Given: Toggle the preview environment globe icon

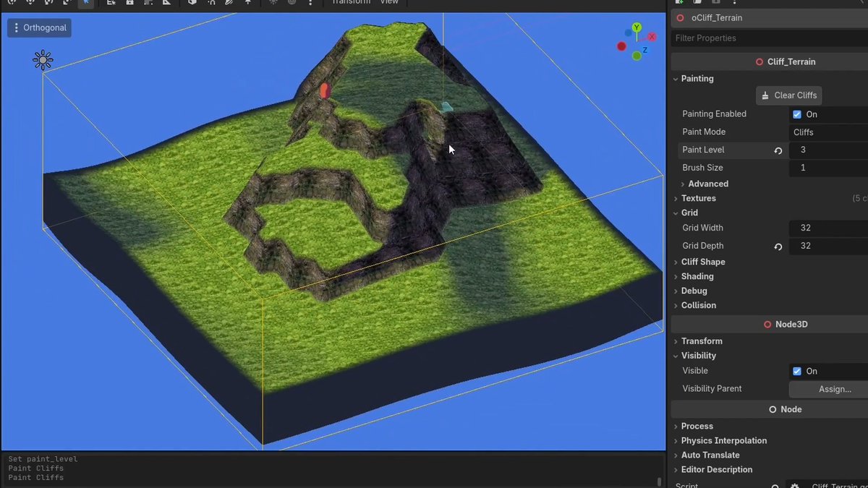Looking at the screenshot, I should coord(292,2).
